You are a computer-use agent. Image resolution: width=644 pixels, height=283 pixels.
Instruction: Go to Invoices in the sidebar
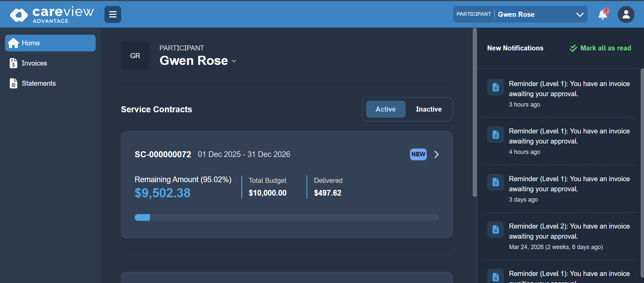tap(34, 63)
